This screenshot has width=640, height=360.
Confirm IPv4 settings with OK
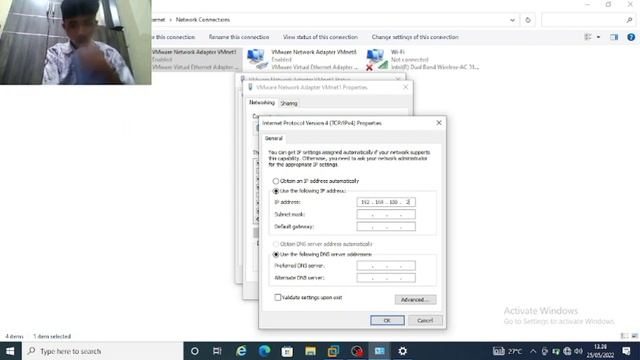pos(387,320)
